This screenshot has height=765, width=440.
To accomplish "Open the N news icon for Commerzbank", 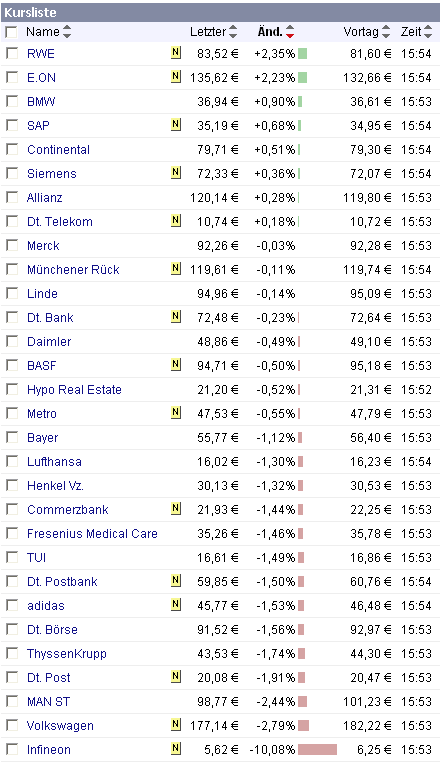I will [x=176, y=508].
